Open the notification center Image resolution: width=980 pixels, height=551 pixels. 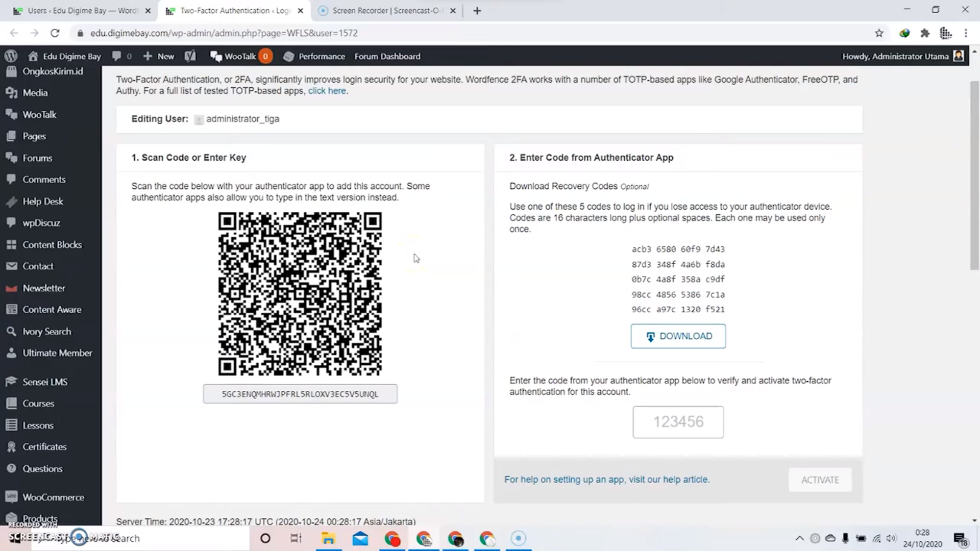(960, 539)
